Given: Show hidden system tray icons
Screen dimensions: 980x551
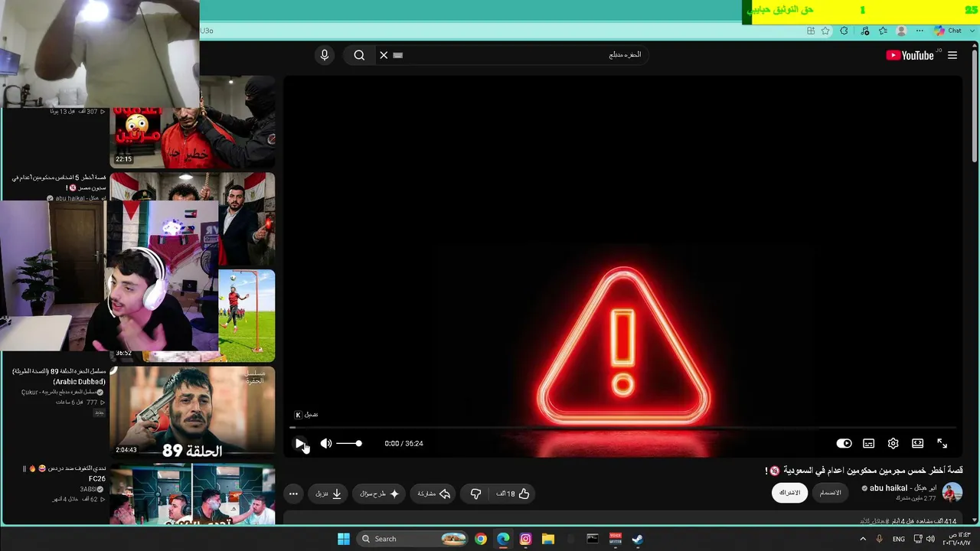Looking at the screenshot, I should click(x=863, y=539).
